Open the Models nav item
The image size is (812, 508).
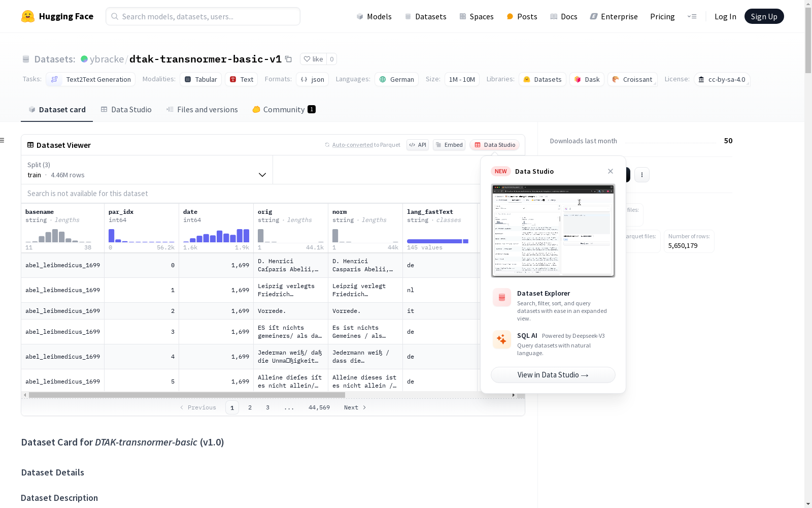pos(374,16)
